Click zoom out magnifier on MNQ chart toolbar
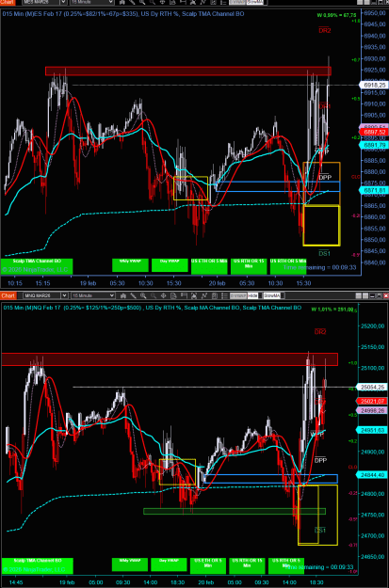The height and width of the screenshot is (588, 389). [x=154, y=295]
